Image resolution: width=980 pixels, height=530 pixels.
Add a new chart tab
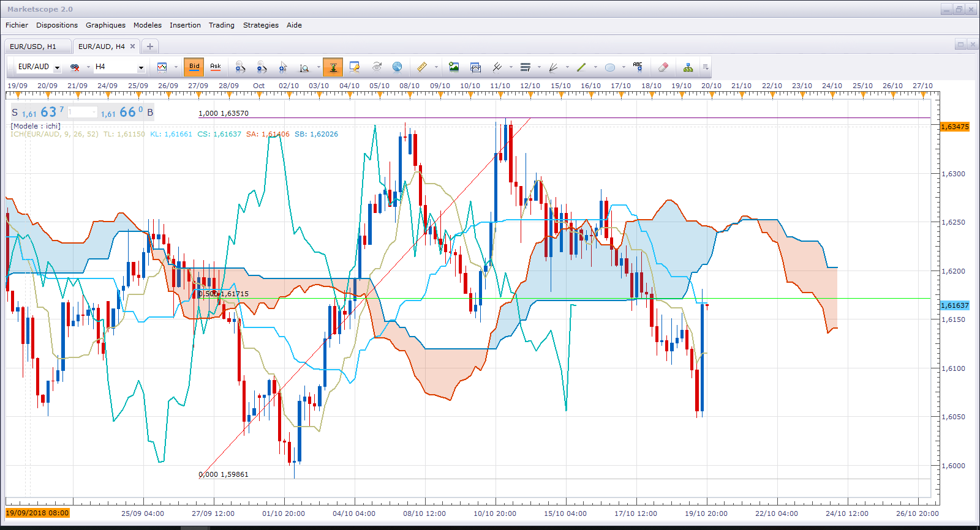point(150,47)
